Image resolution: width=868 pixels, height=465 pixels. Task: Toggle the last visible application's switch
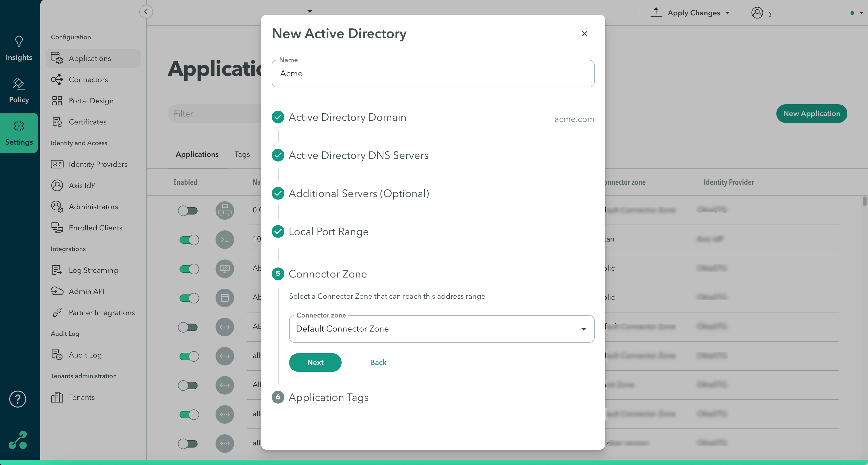tap(188, 444)
